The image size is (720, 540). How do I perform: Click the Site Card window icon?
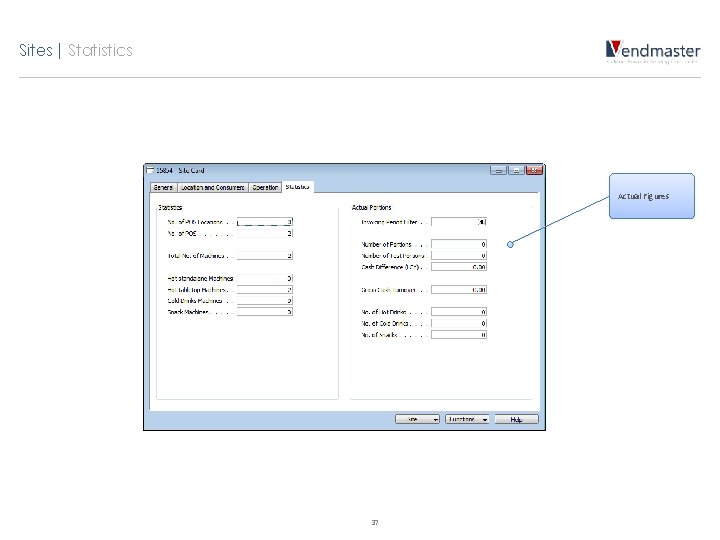[150, 170]
